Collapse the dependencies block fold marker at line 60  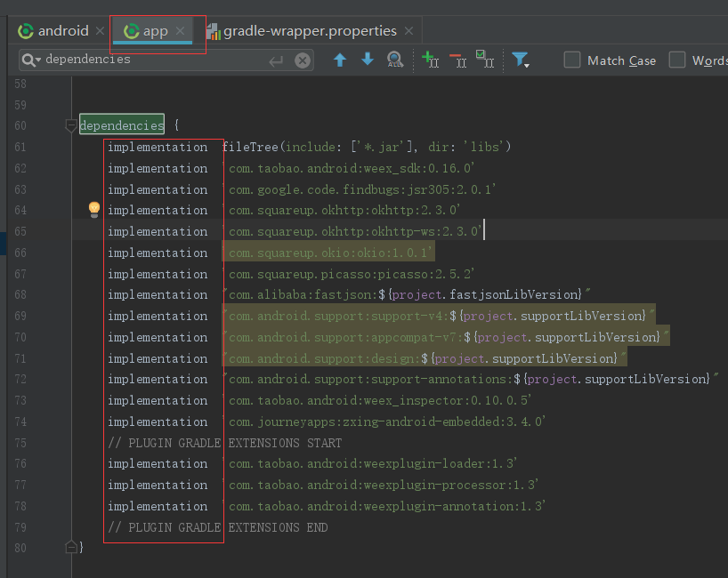tap(71, 125)
